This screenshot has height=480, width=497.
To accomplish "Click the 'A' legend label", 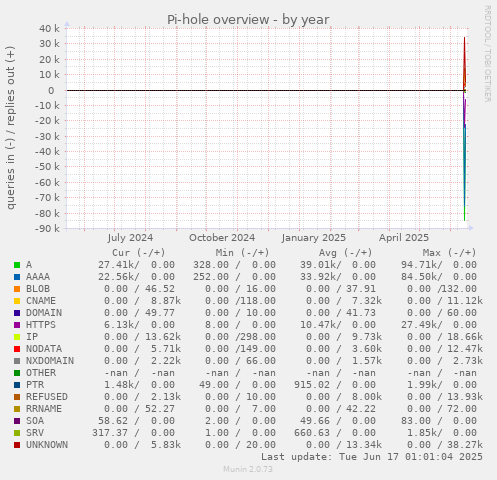I will click(29, 265).
